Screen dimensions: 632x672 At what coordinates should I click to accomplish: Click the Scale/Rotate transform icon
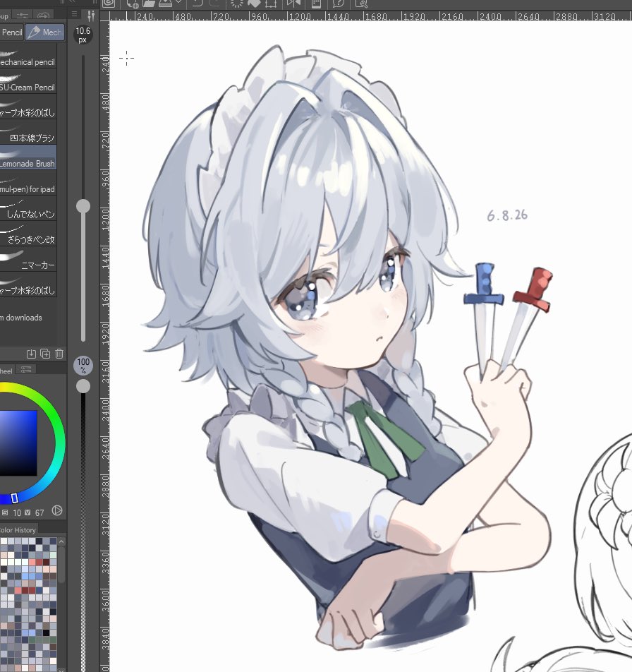coord(271,4)
